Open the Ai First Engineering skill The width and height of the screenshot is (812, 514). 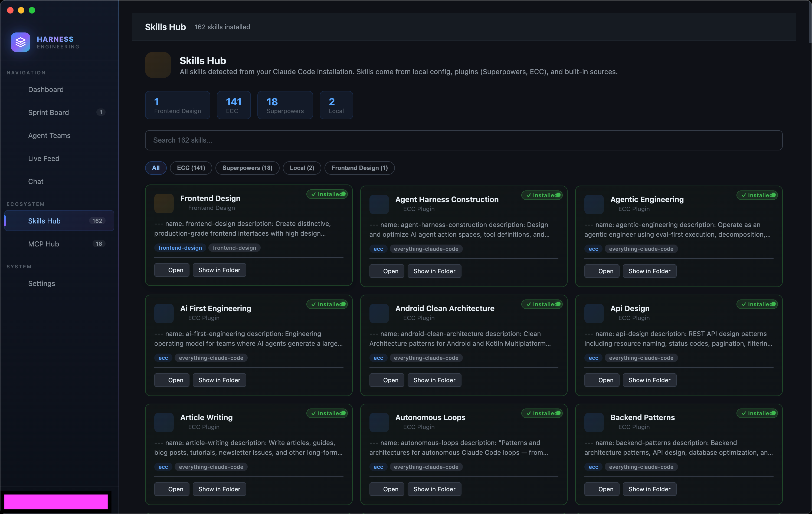172,380
